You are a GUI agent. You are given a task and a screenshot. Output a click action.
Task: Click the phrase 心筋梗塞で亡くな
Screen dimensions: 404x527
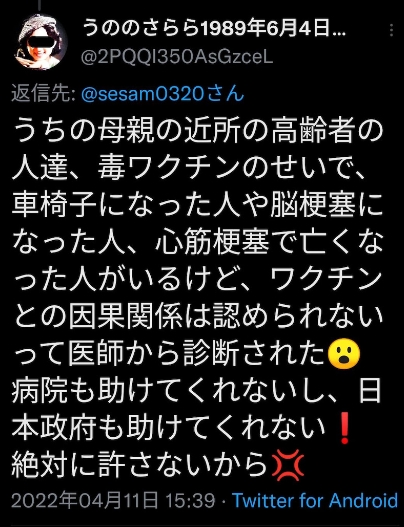click(x=269, y=242)
